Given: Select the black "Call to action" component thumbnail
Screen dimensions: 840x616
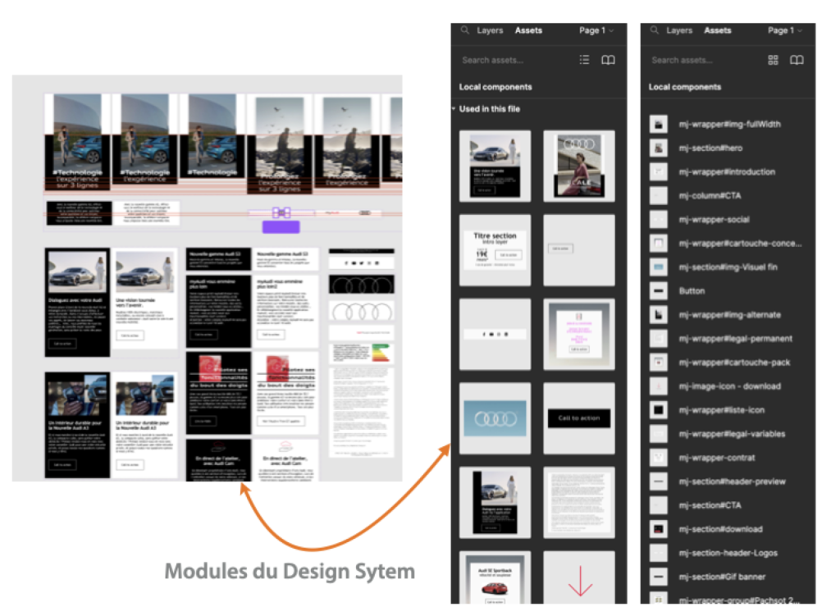Looking at the screenshot, I should [578, 418].
